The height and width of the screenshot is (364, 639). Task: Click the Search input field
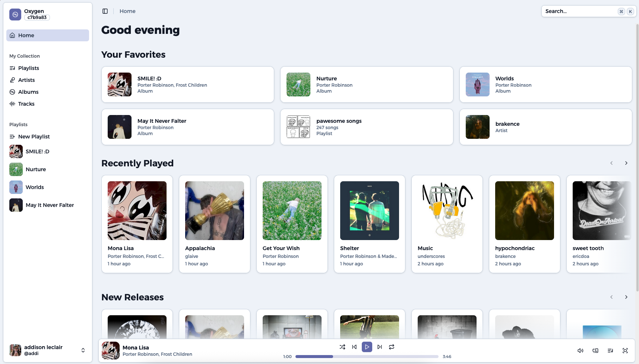pyautogui.click(x=579, y=11)
